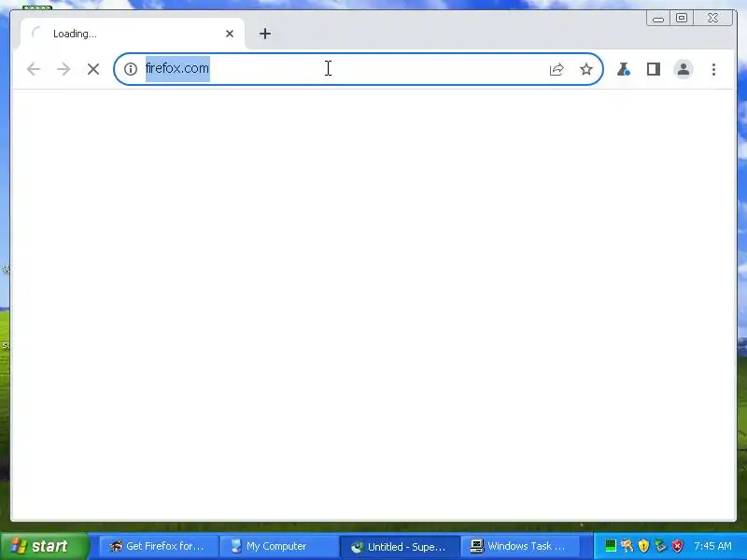Screen dimensions: 747x560
Task: View site information icon
Action: coord(131,69)
